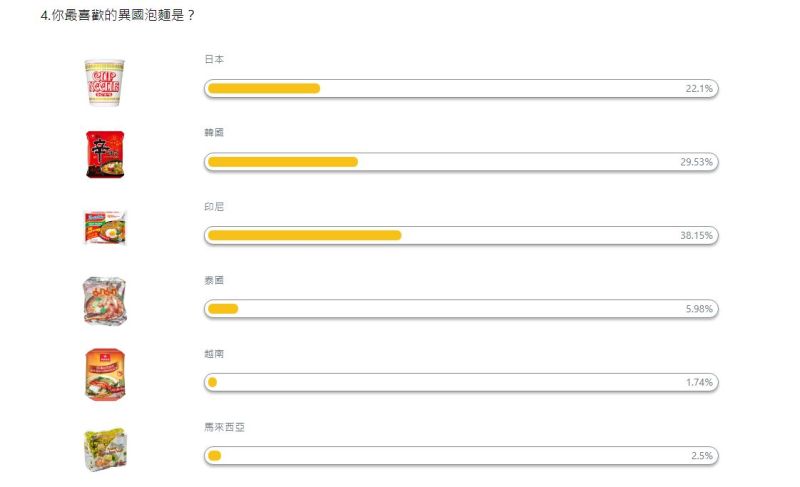Select the red Shin ramyun package image
Image resolution: width=800 pixels, height=487 pixels.
[x=105, y=155]
